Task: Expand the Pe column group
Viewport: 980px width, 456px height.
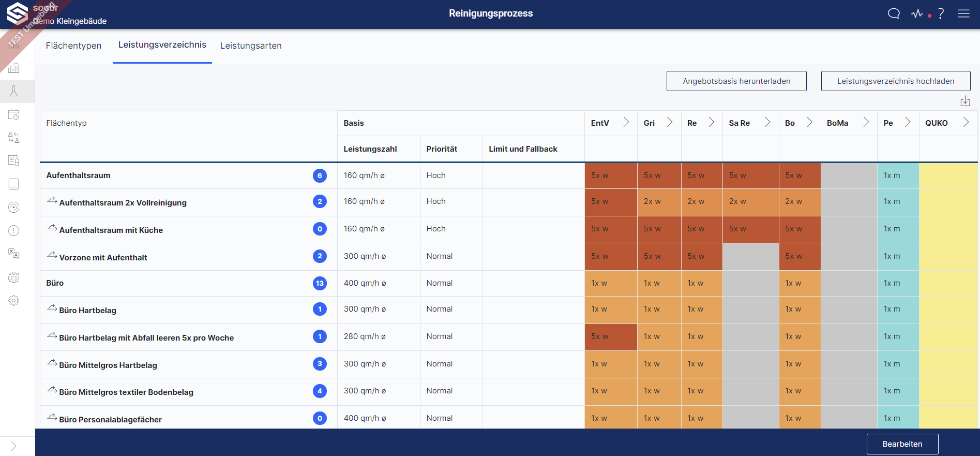Action: coord(908,122)
